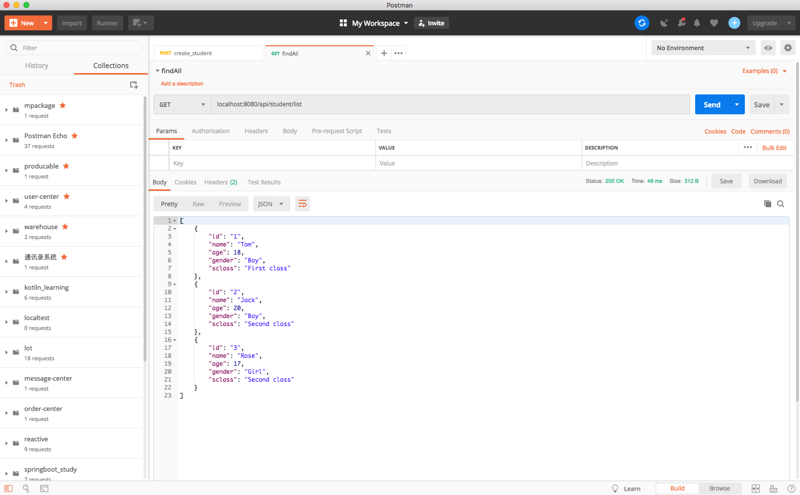Click the Invite button
This screenshot has width=800, height=495.
click(432, 23)
